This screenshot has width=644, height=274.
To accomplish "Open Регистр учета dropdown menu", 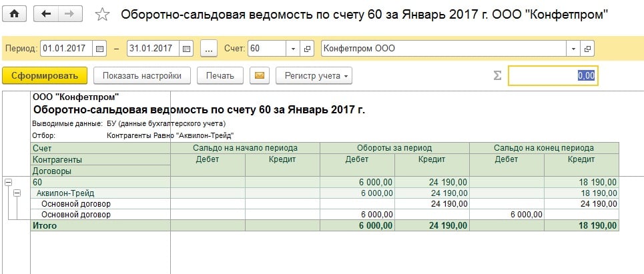I will coord(314,75).
